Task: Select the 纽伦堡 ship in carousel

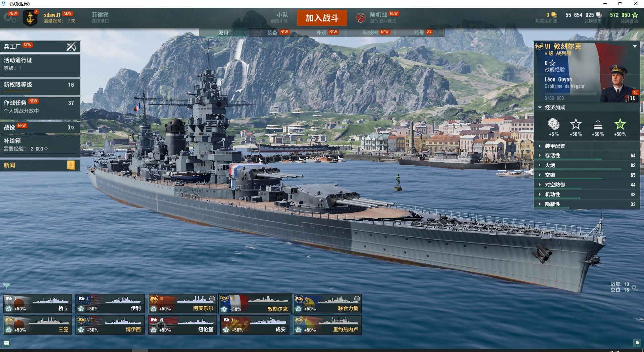Action: pyautogui.click(x=182, y=325)
